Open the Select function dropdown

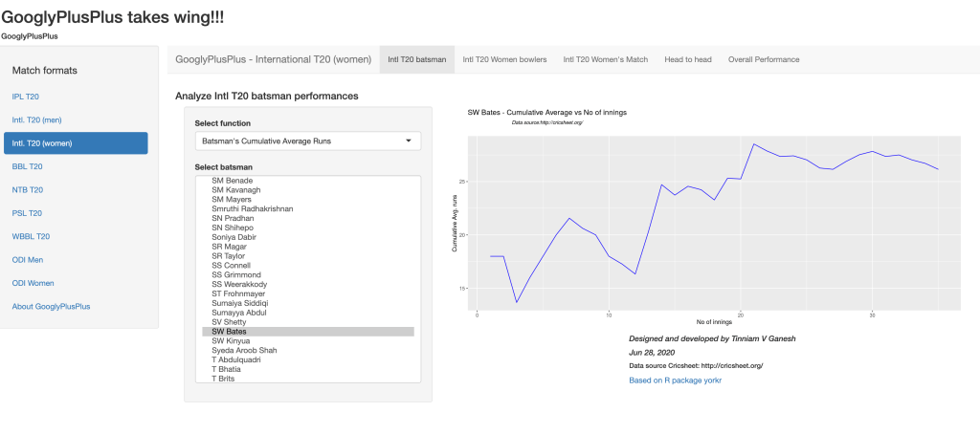[306, 141]
